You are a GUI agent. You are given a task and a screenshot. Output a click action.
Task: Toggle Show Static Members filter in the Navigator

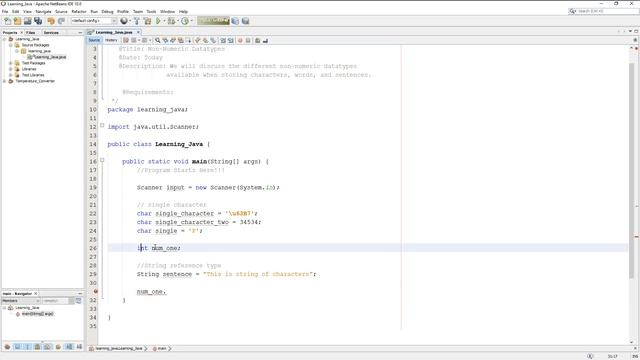coord(27,347)
